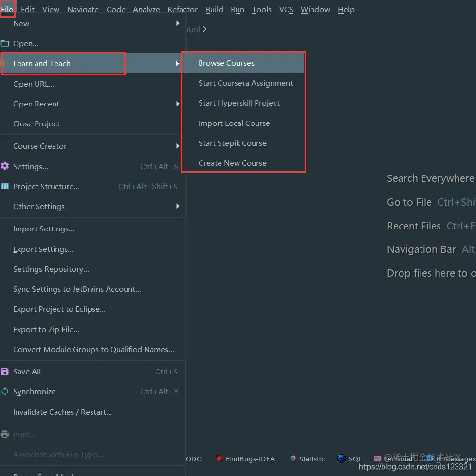
Task: Open the Analyze menu
Action: (146, 9)
